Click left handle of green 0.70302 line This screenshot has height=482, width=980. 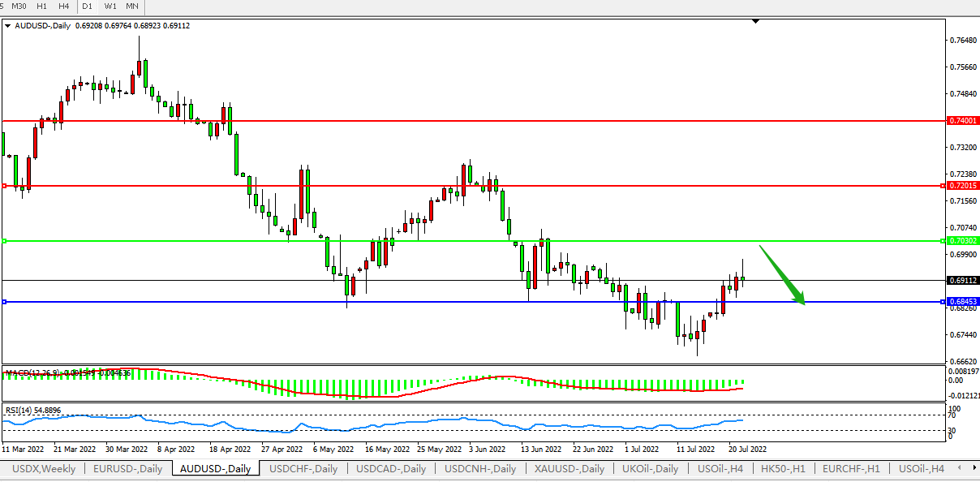point(4,241)
